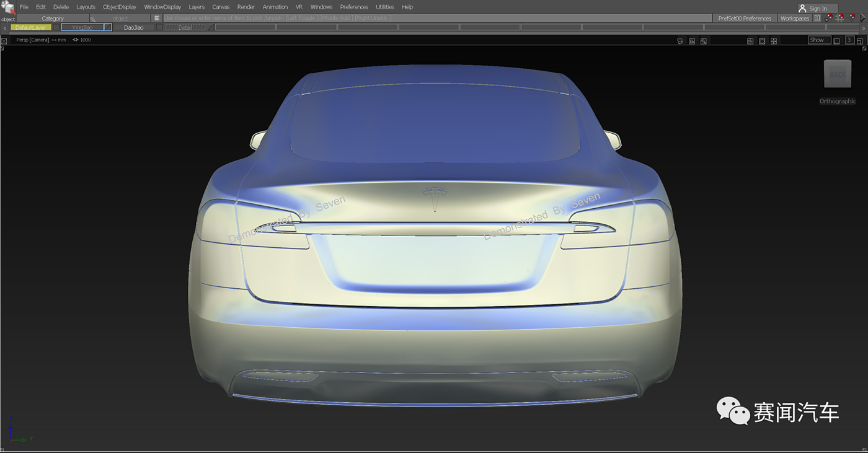Open the VR menu

click(299, 7)
